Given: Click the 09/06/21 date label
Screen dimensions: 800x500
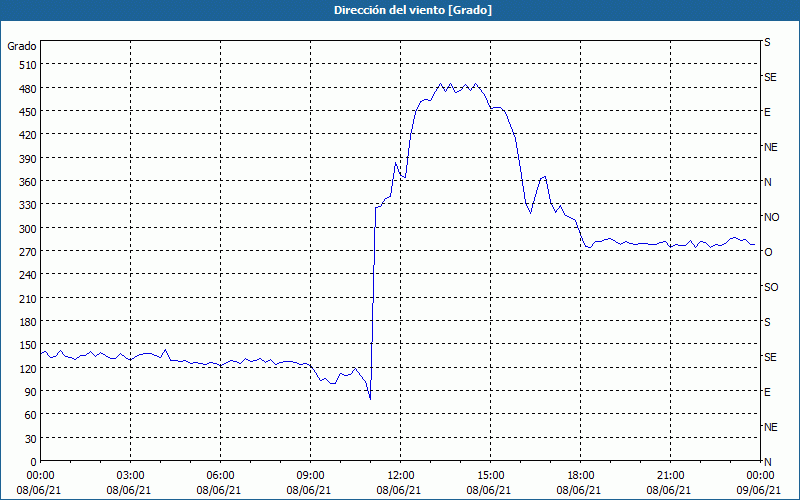Looking at the screenshot, I should (x=759, y=490).
